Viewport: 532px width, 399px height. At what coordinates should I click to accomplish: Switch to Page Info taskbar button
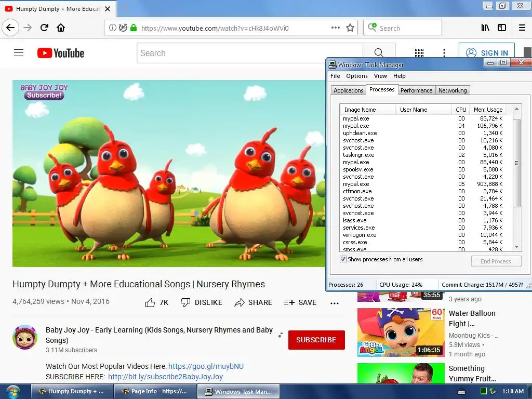[x=154, y=391]
